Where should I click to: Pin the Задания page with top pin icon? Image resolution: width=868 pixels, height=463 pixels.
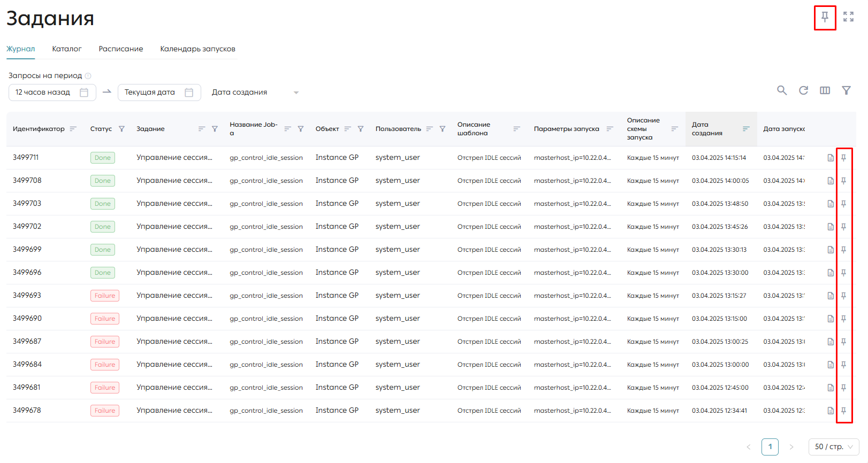pyautogui.click(x=825, y=17)
